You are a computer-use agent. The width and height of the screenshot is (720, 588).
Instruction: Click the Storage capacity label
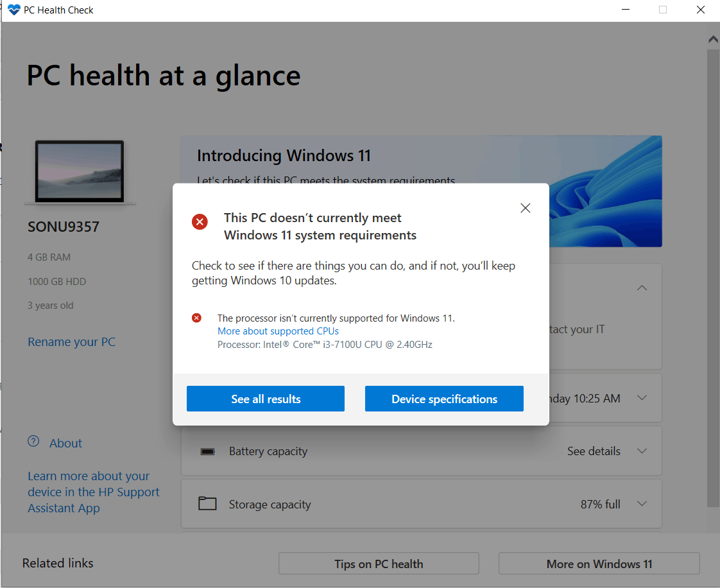pos(270,505)
